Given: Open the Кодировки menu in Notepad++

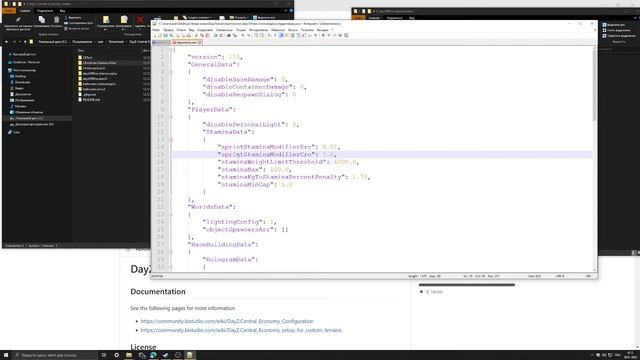Looking at the screenshot, I should pos(205,30).
